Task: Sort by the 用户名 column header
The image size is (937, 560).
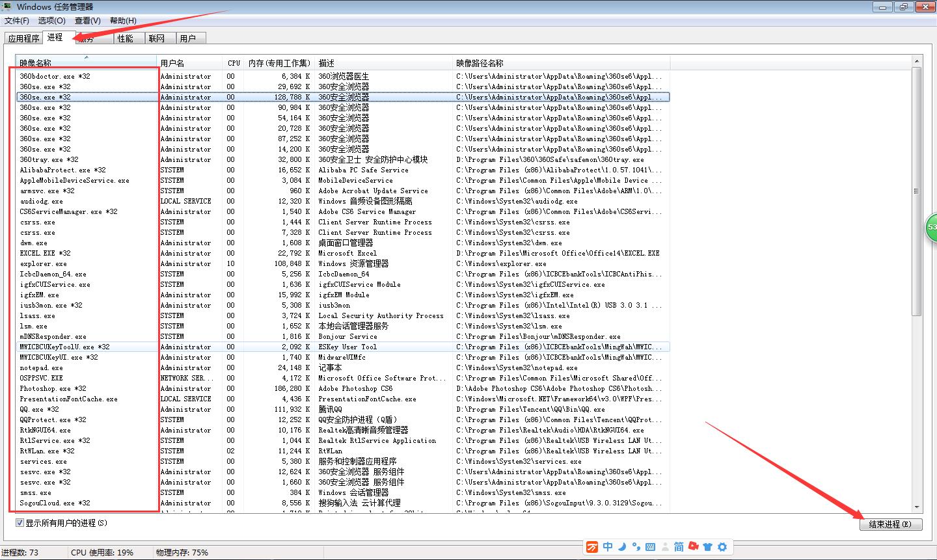Action: tap(191, 63)
